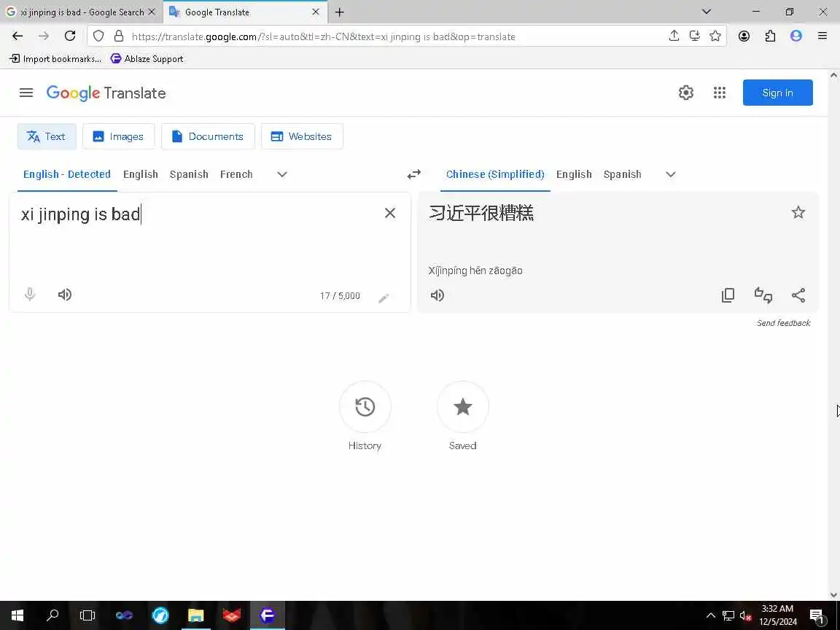Share the translation
This screenshot has height=630, width=840.
click(798, 295)
